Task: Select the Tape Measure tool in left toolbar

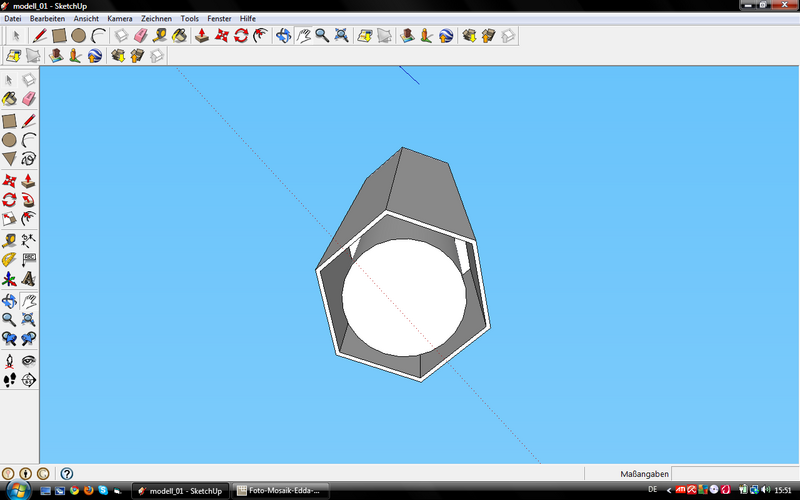Action: pos(9,240)
